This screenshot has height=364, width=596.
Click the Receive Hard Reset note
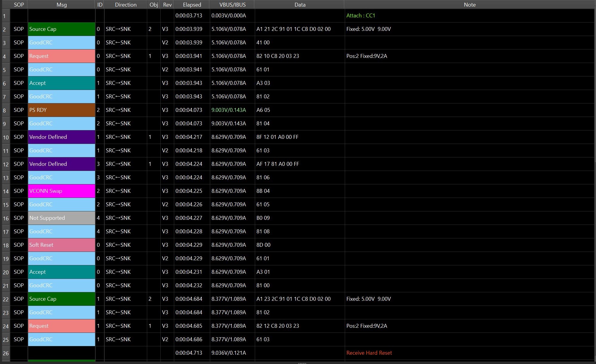(369, 353)
